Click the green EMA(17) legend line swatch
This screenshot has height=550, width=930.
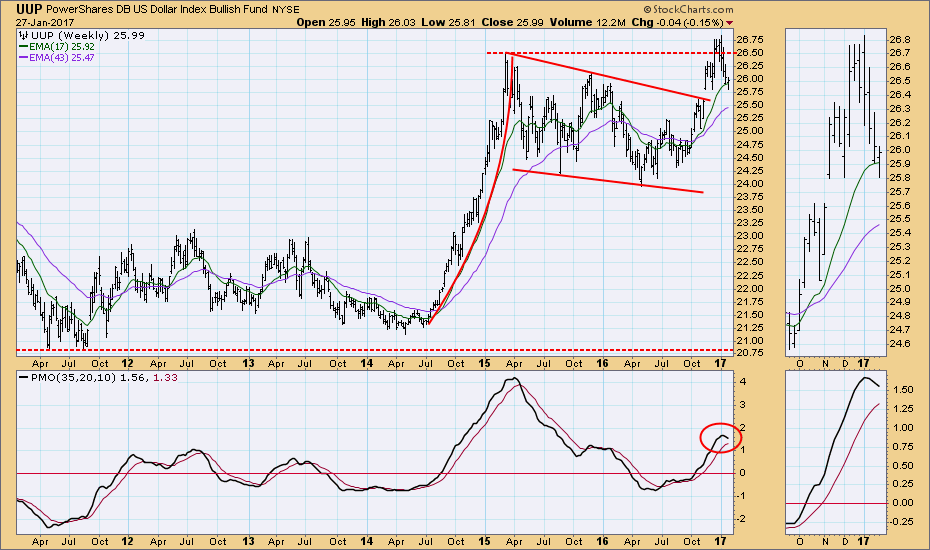point(24,46)
